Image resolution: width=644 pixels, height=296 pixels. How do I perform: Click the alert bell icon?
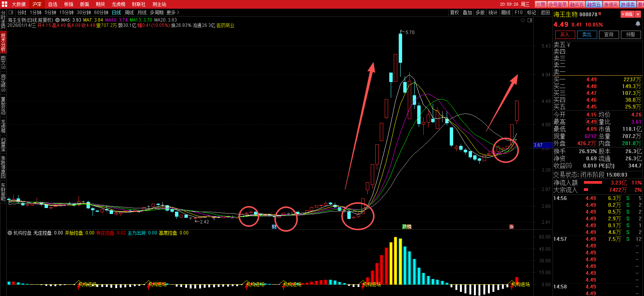[638, 24]
